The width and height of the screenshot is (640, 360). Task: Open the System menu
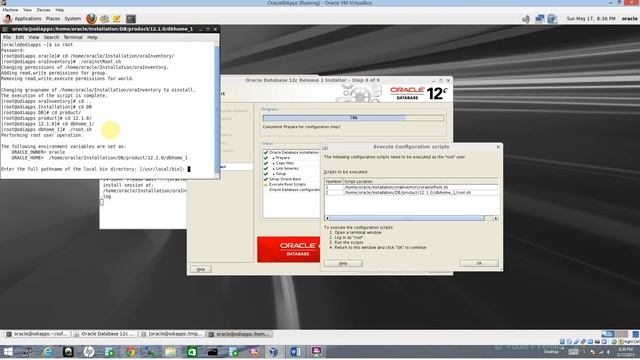click(73, 19)
